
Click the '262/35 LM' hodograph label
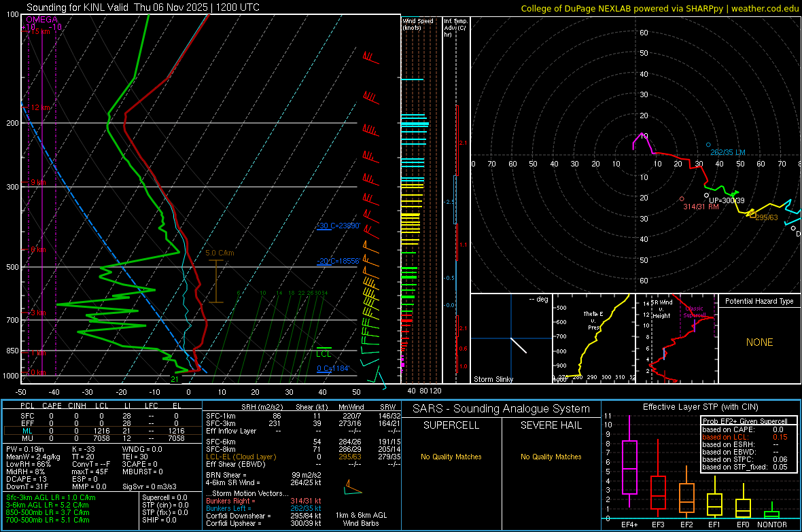pos(727,152)
